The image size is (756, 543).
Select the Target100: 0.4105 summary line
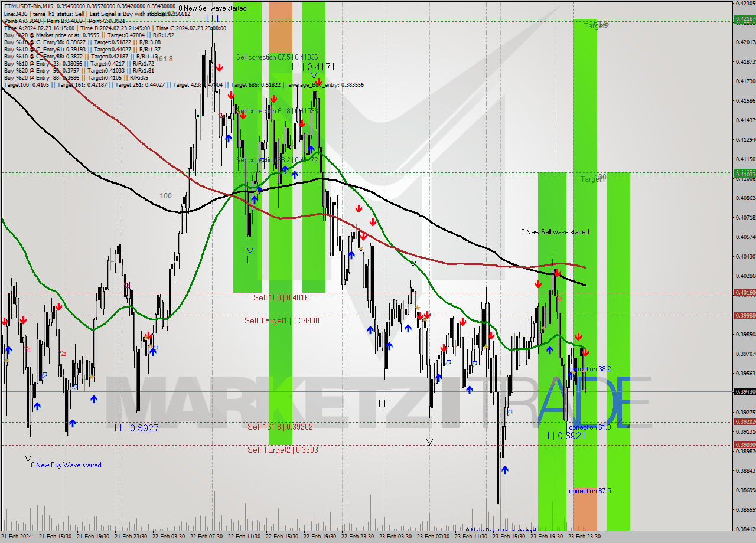[183, 84]
